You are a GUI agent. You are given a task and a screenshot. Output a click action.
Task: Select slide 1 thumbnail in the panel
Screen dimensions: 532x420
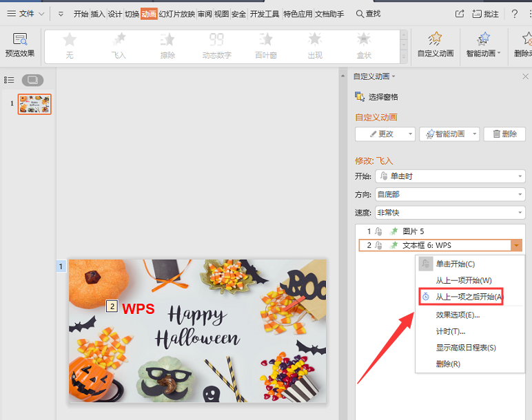[34, 104]
